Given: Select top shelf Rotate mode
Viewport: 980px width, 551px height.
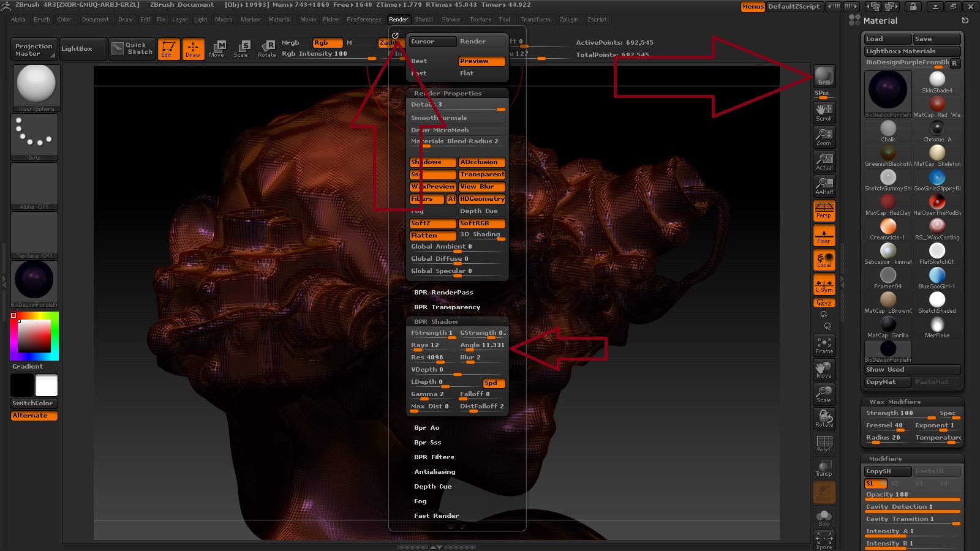Looking at the screenshot, I should (x=266, y=49).
